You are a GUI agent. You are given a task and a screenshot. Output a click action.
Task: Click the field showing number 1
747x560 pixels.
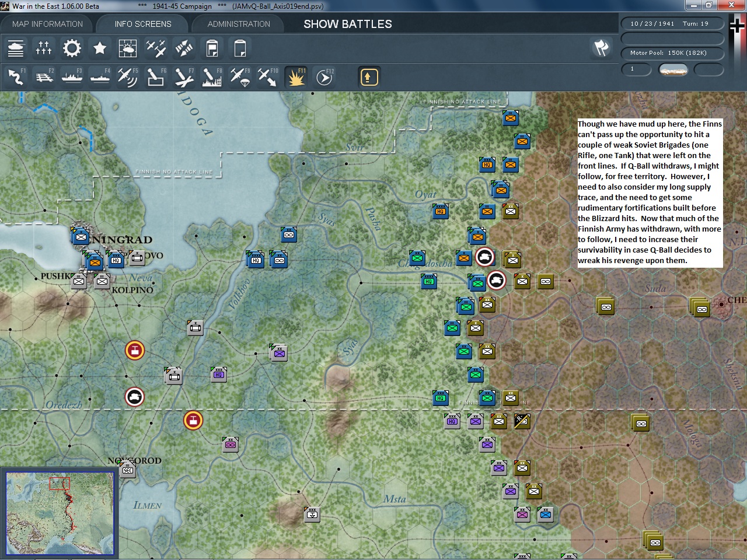[637, 69]
